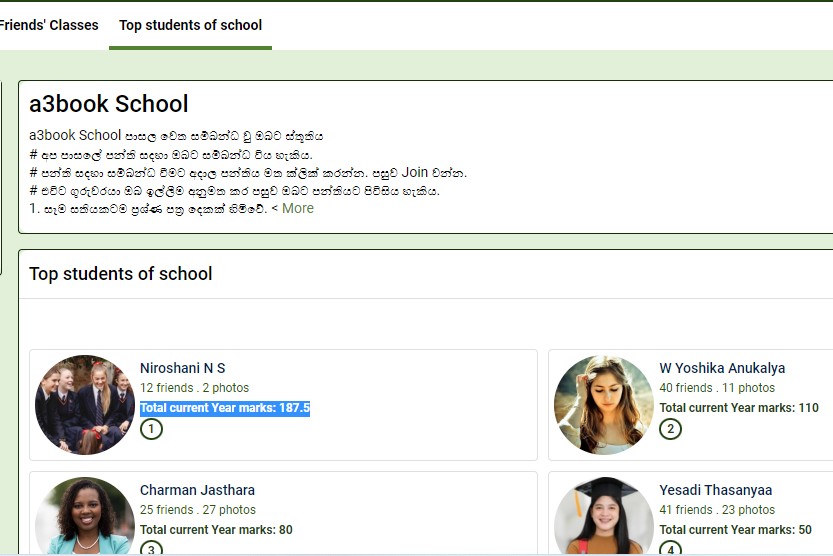This screenshot has width=833, height=556.
Task: Click W Yoshika Anukalya profile photo
Action: [x=604, y=405]
